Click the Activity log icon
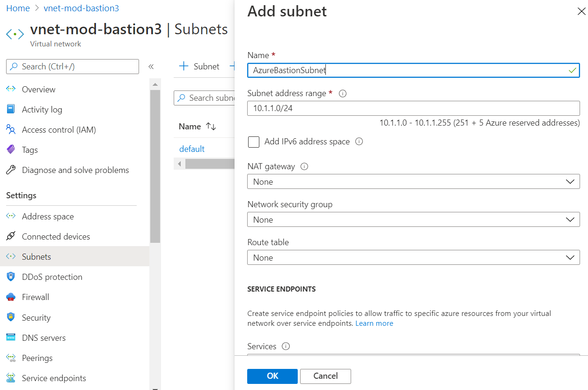Image resolution: width=588 pixels, height=390 pixels. (x=11, y=109)
